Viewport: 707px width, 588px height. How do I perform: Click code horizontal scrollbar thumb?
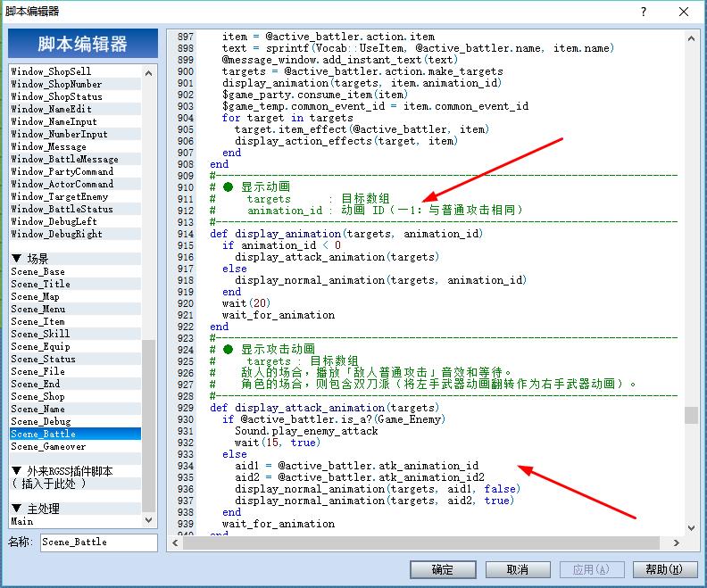click(421, 542)
